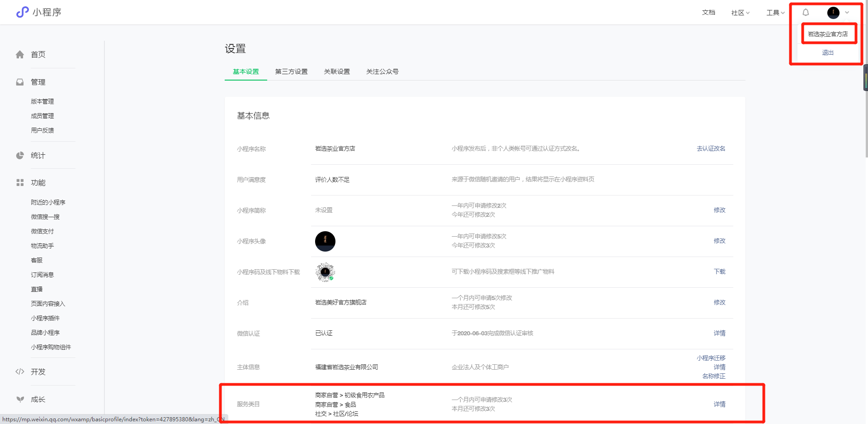Open 页面内容接入 in the sidebar
The image size is (868, 424).
click(48, 304)
